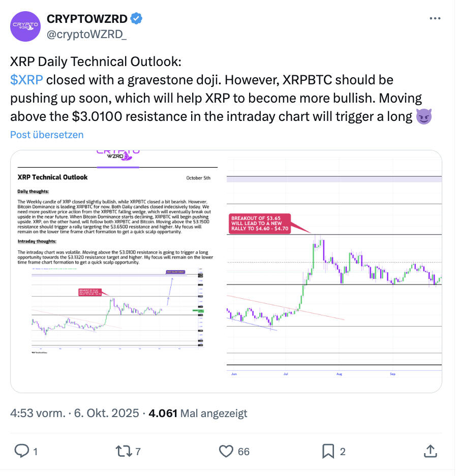457x476 pixels.
Task: Bookmark the post with bookmark icon
Action: (328, 451)
